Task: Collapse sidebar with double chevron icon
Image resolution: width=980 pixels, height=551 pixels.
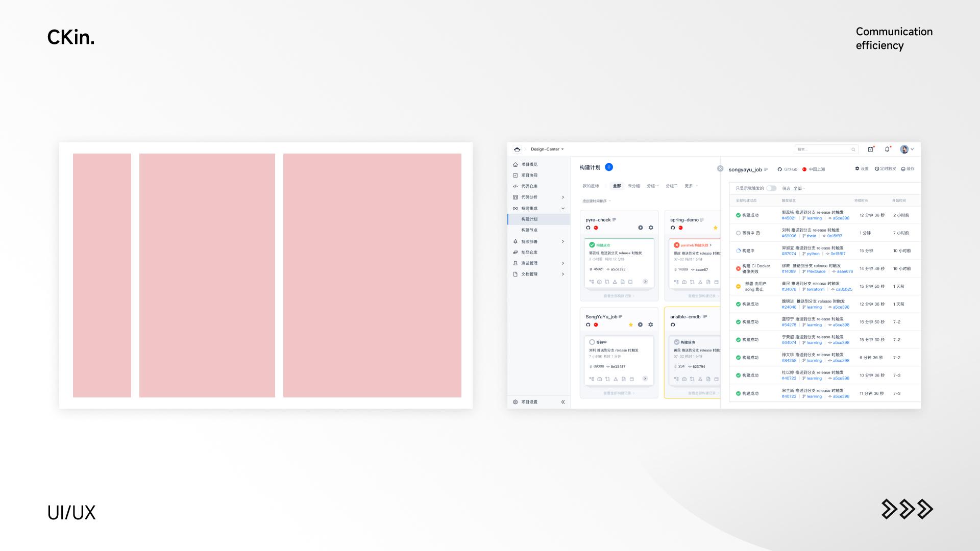Action: coord(563,402)
